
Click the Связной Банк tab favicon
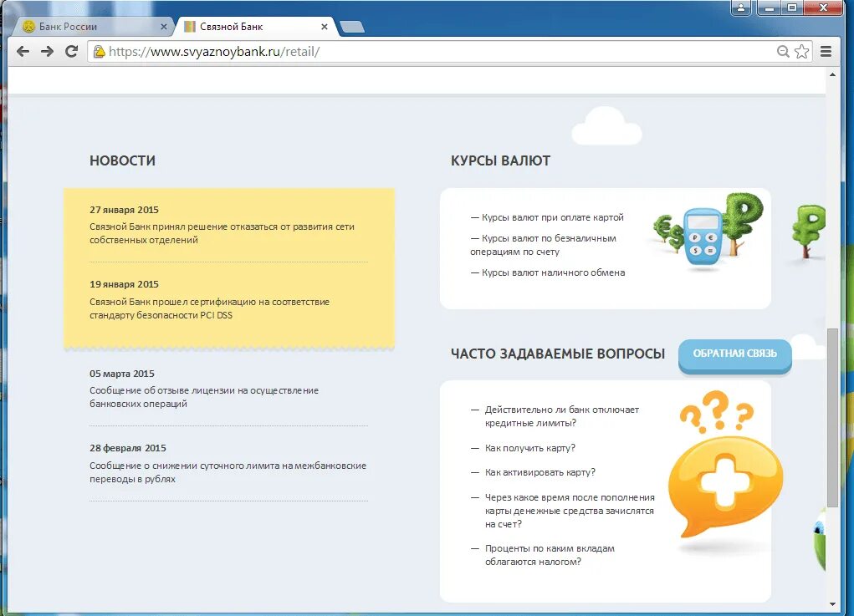190,26
